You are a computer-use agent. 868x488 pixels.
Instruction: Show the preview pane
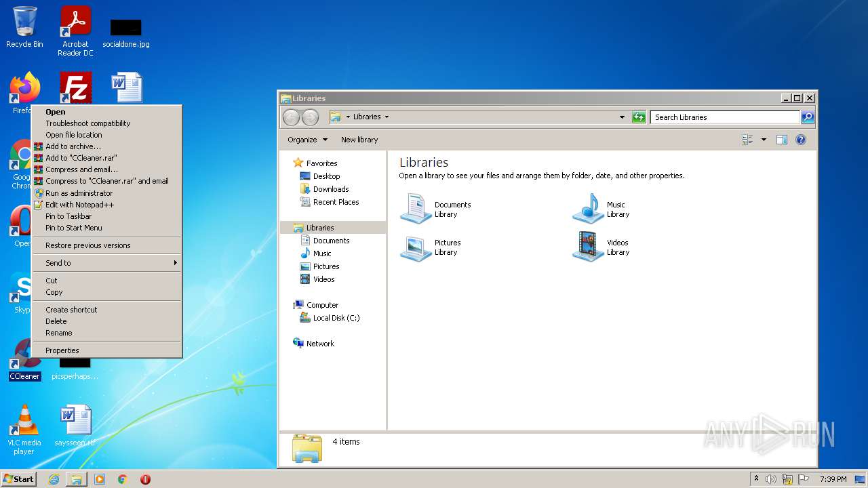click(x=781, y=140)
